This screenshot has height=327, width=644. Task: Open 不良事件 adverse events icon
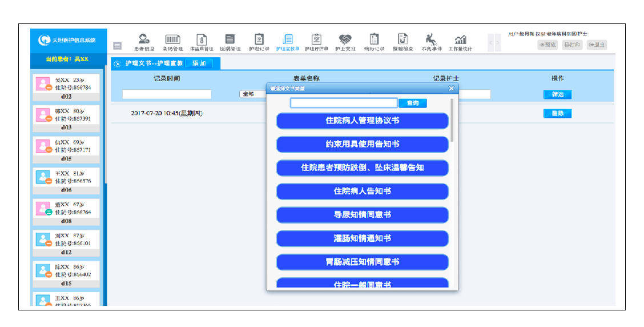click(x=432, y=41)
